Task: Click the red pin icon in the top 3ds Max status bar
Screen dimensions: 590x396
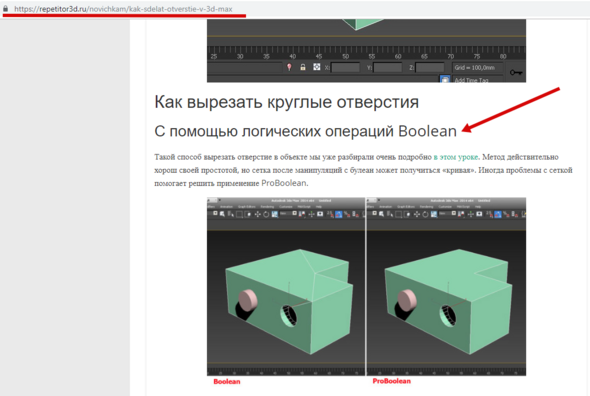Action: pos(289,67)
